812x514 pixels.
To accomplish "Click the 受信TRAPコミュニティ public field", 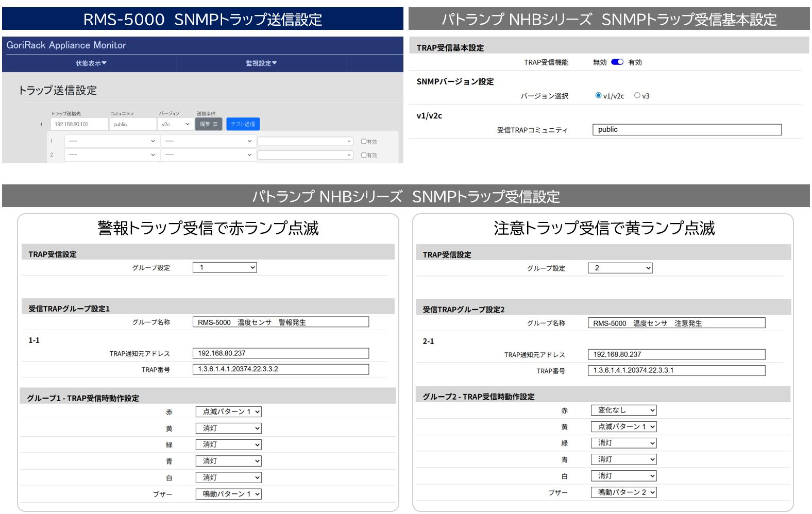I will click(x=686, y=130).
